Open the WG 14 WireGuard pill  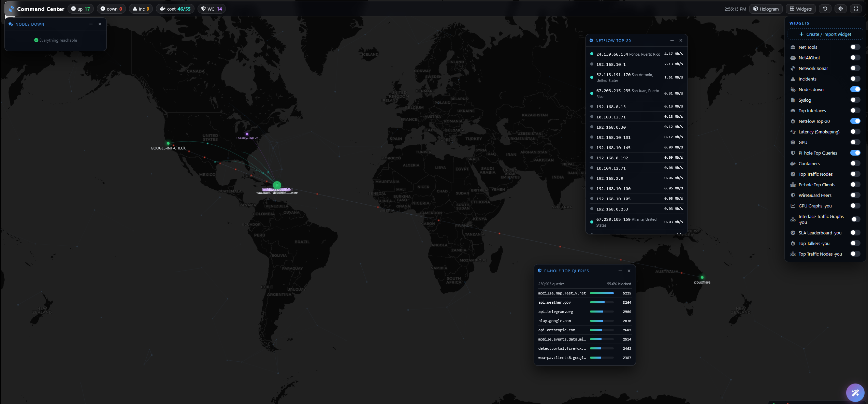[x=212, y=9]
